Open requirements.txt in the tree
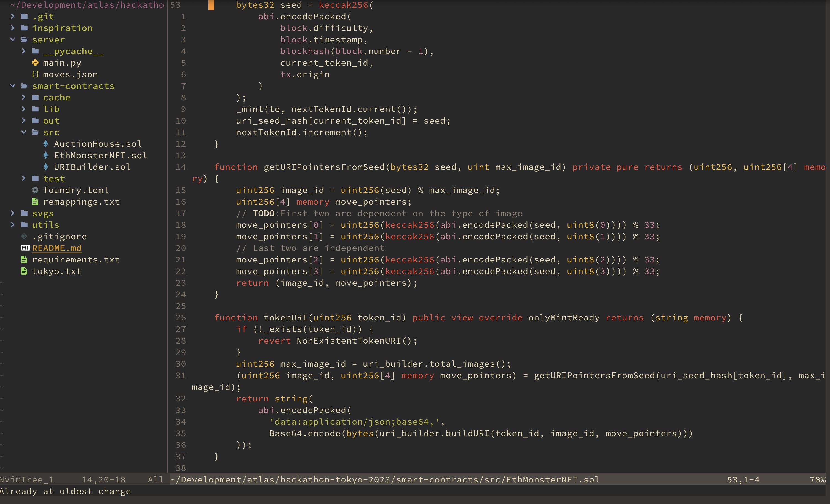Screen dimensions: 830x504 pos(76,260)
